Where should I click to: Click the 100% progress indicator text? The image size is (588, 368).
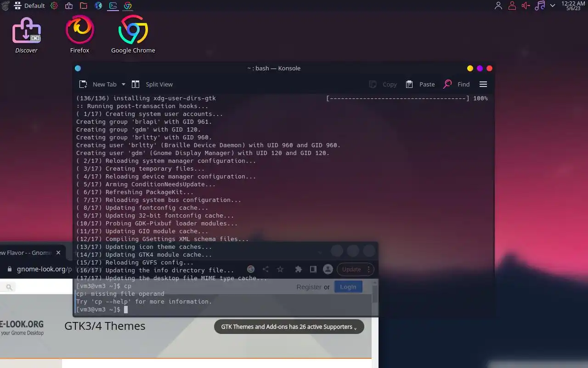481,98
